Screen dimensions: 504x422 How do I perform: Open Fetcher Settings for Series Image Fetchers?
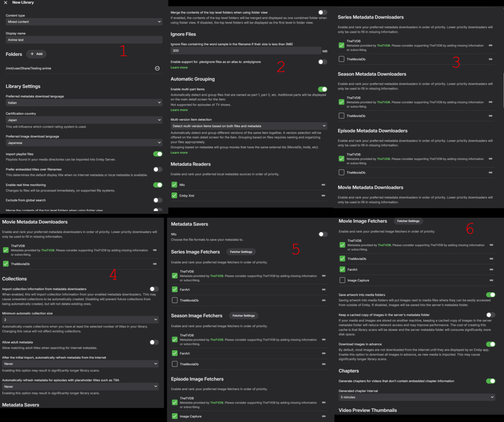coord(241,252)
